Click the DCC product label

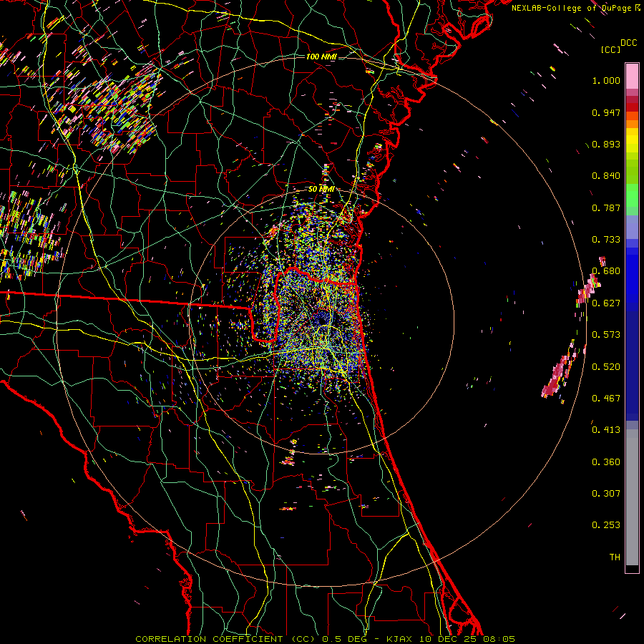pyautogui.click(x=628, y=43)
